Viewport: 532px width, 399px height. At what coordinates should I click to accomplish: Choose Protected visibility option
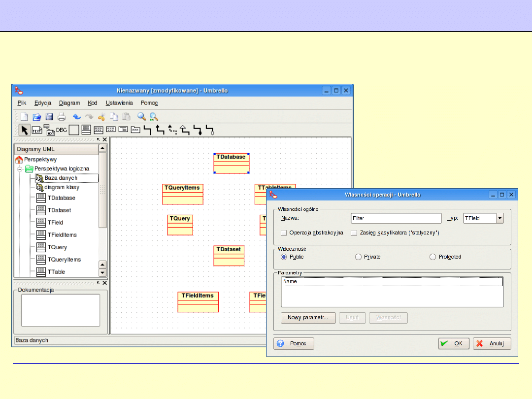tap(433, 257)
